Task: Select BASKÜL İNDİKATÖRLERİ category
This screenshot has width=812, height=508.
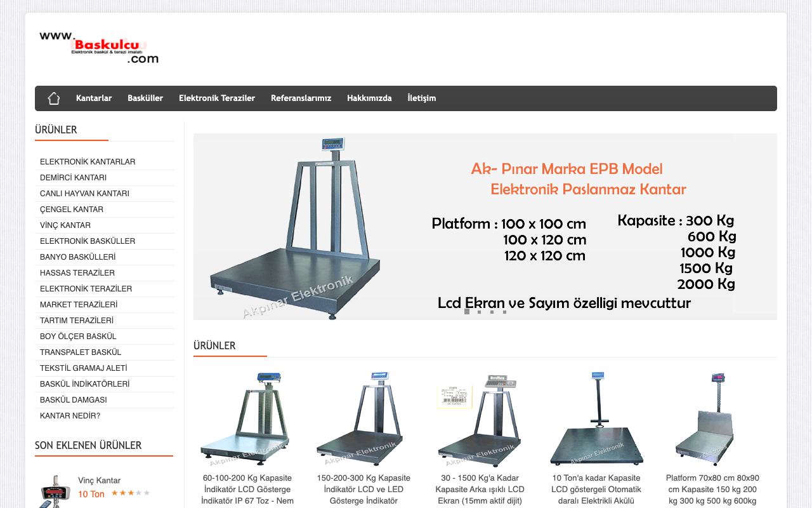Action: (85, 384)
